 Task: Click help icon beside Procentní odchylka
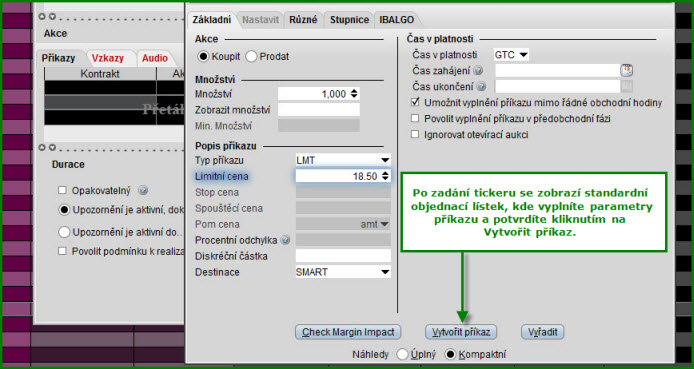pos(285,240)
